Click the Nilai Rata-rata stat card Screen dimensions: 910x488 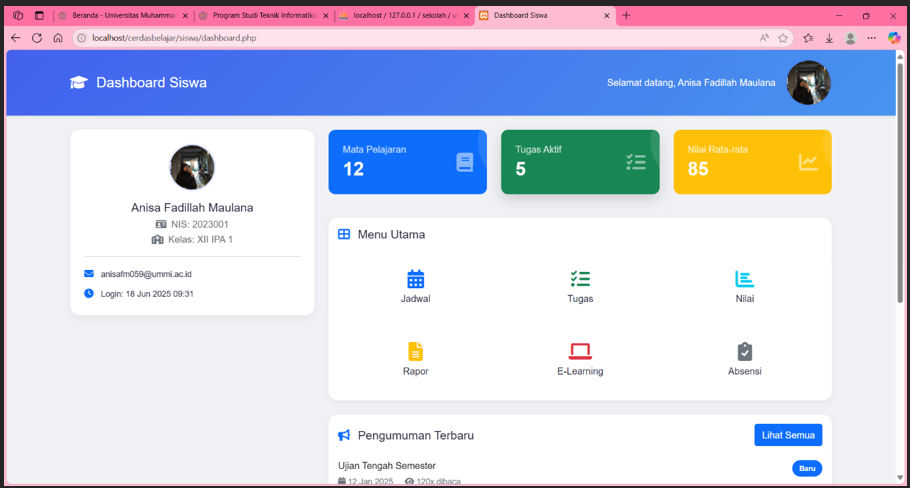point(752,162)
